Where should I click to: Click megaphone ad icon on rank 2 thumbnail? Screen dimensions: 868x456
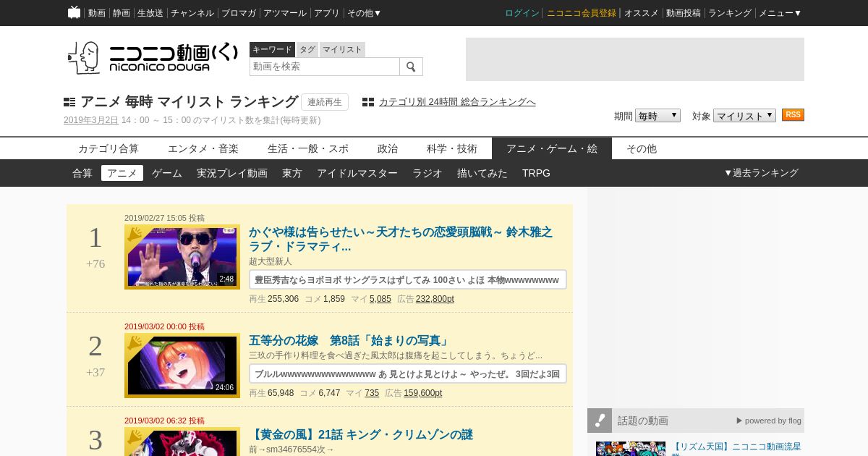coord(135,343)
